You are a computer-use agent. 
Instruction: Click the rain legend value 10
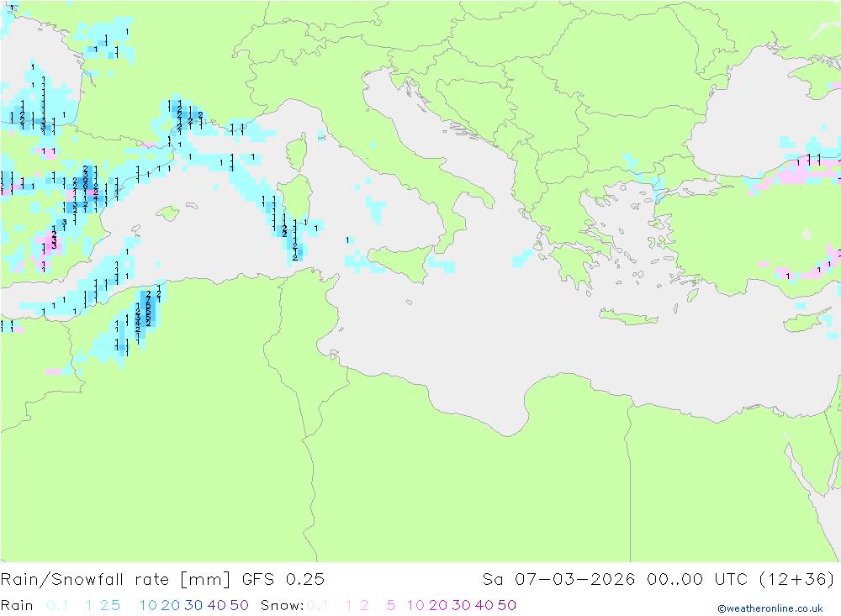[x=148, y=605]
